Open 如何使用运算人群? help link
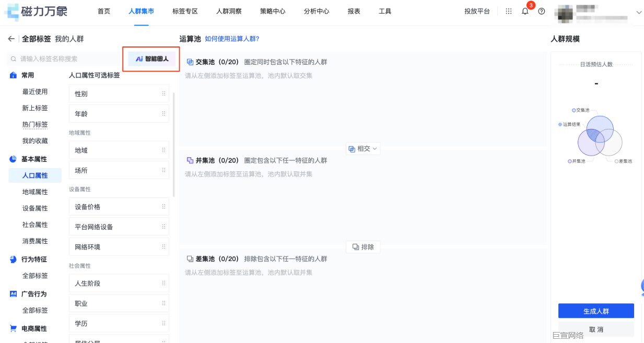The width and height of the screenshot is (644, 343). (232, 39)
